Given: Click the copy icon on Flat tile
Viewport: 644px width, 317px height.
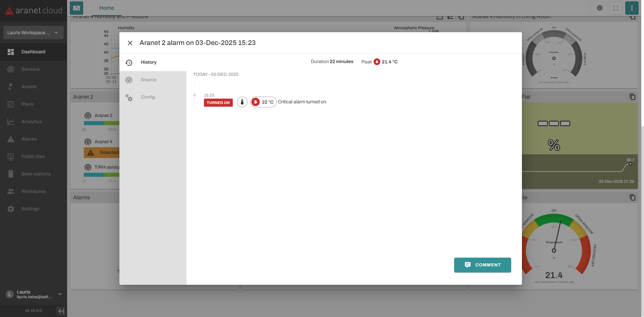Looking at the screenshot, I should coord(632,97).
